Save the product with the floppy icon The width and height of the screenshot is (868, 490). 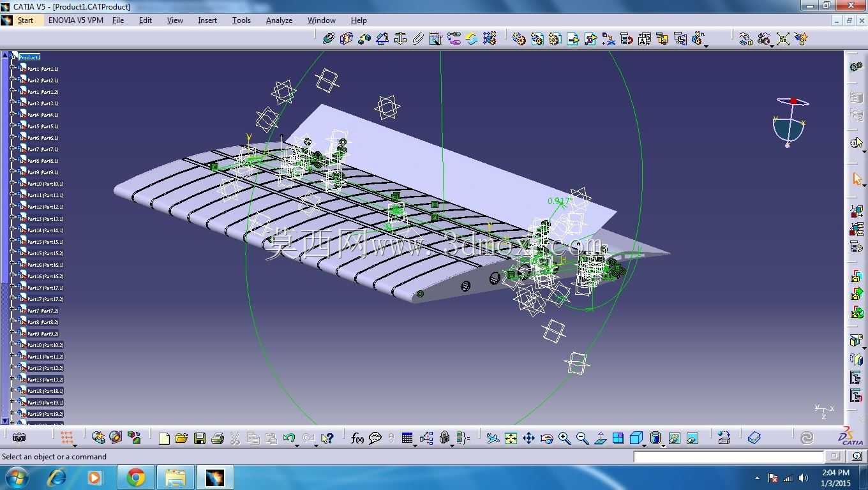(199, 438)
